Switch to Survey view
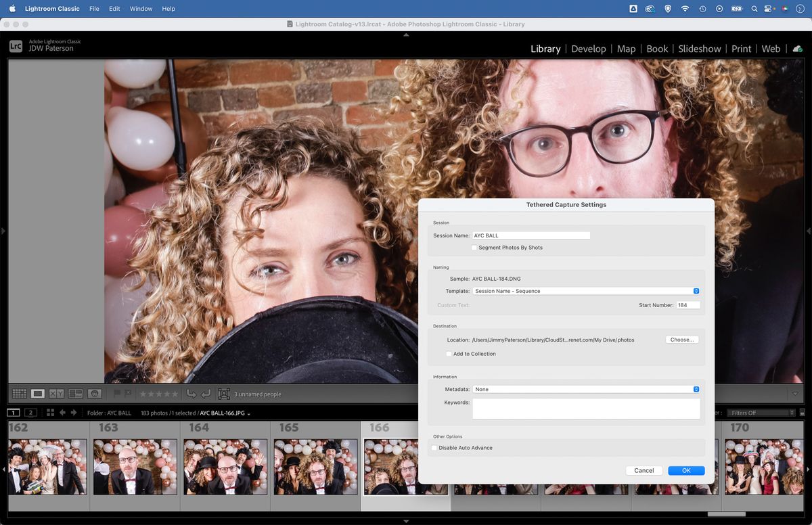Viewport: 812px width, 525px height. [x=74, y=393]
